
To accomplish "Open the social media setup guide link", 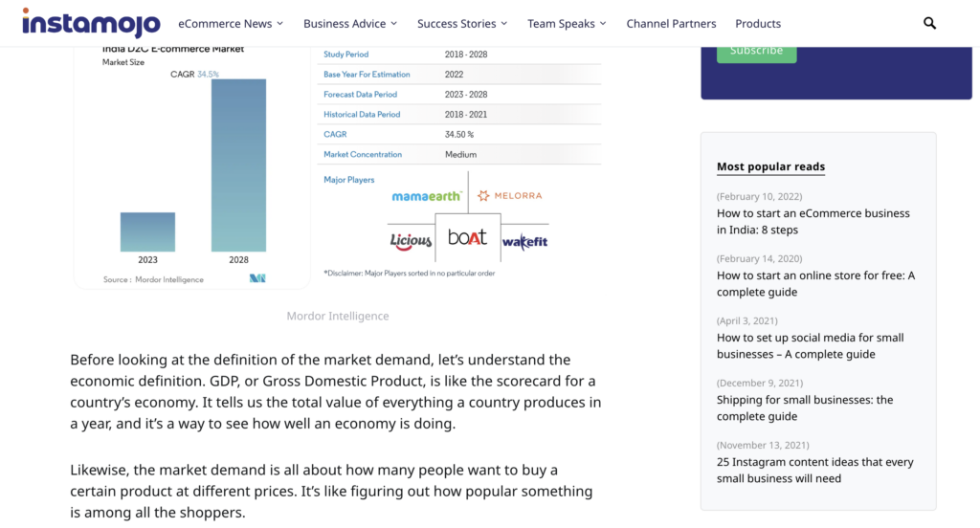I will tap(810, 346).
